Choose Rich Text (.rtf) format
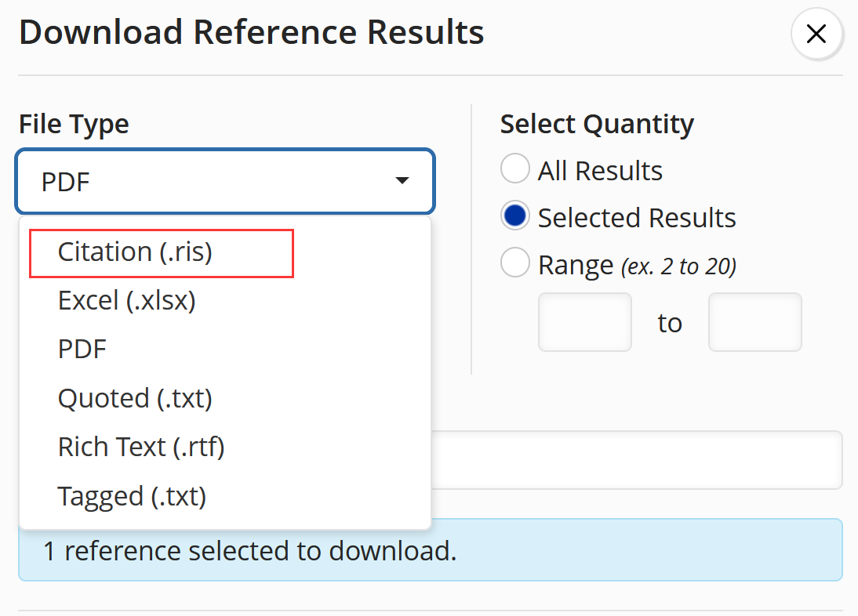Image resolution: width=858 pixels, height=616 pixels. pyautogui.click(x=141, y=448)
